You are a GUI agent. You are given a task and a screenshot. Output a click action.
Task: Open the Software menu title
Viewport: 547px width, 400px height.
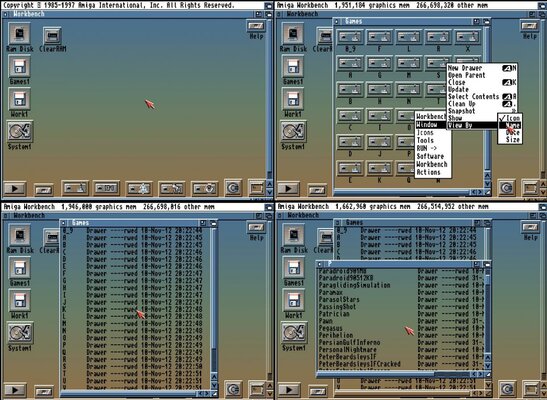tap(432, 156)
